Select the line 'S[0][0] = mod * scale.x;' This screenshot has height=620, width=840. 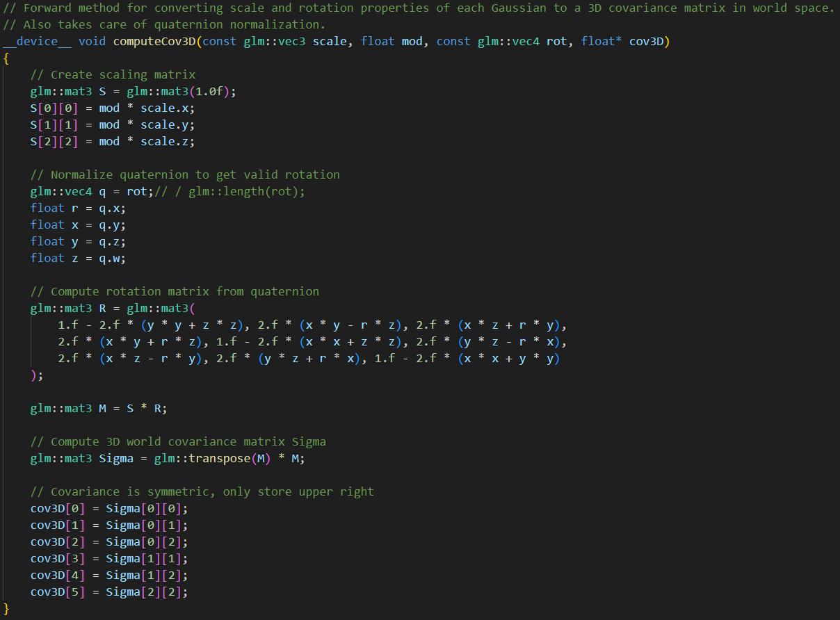pos(113,108)
